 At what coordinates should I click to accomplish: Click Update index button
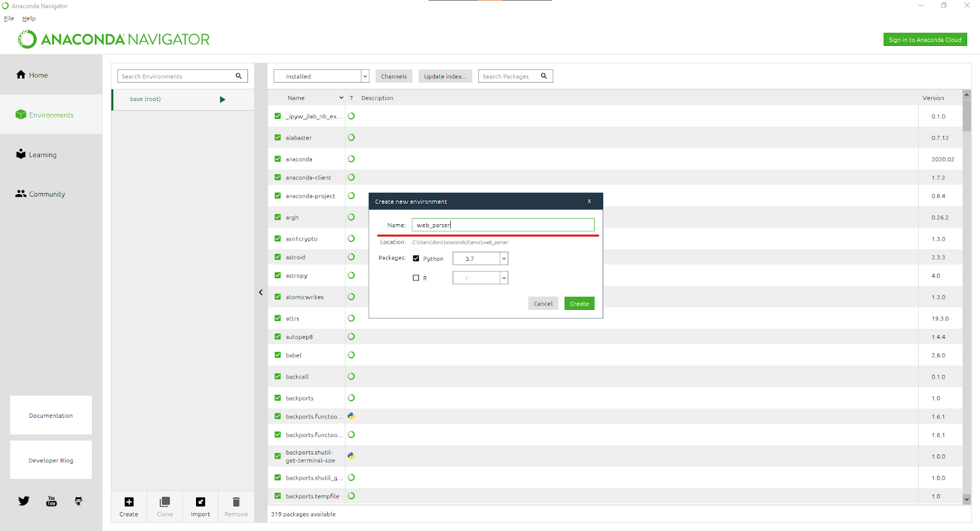(445, 76)
